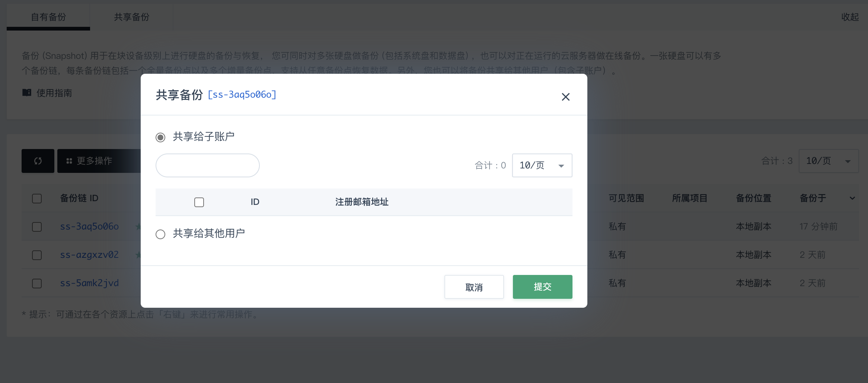The width and height of the screenshot is (868, 383).
Task: Select the 共享给其他用户 radio option
Action: [160, 234]
